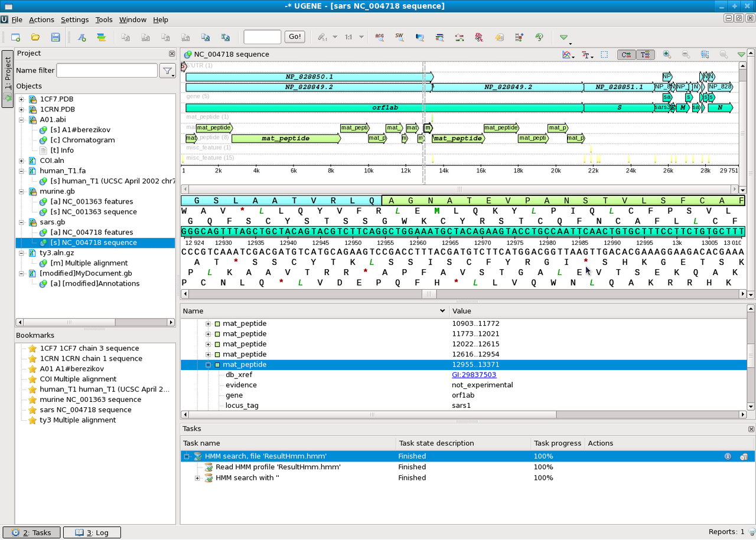Open the graphs menu icon
This screenshot has width=756, height=540.
coord(568,54)
